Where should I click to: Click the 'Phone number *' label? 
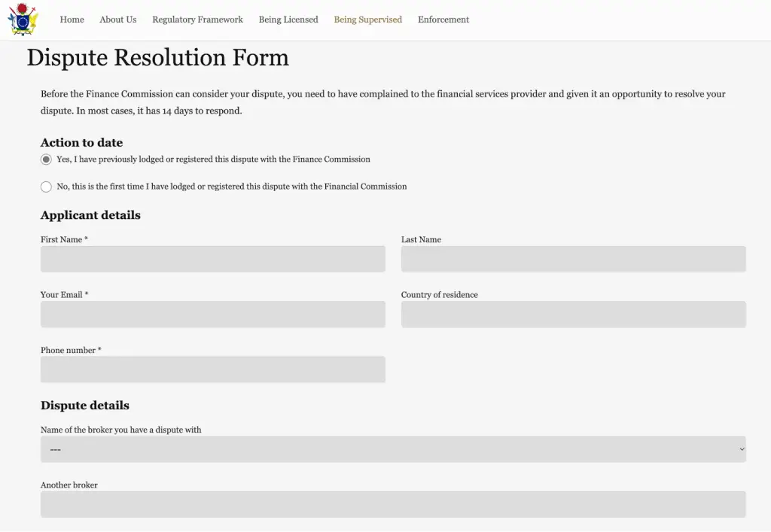click(71, 350)
